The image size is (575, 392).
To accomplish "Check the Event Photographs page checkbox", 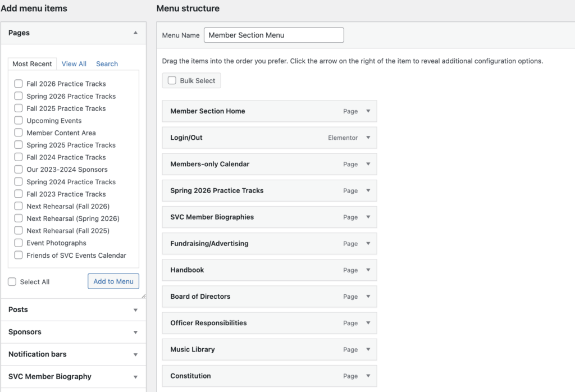I will click(x=19, y=243).
